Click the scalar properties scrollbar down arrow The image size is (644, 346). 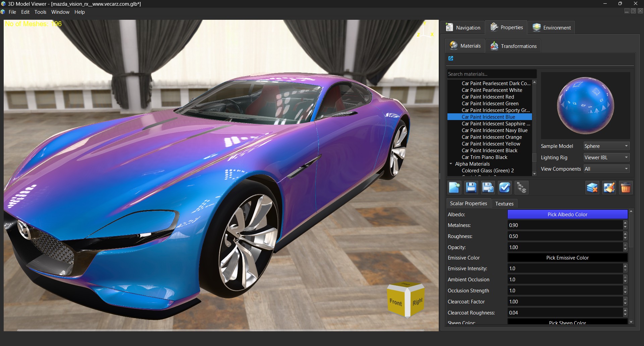pos(631,322)
